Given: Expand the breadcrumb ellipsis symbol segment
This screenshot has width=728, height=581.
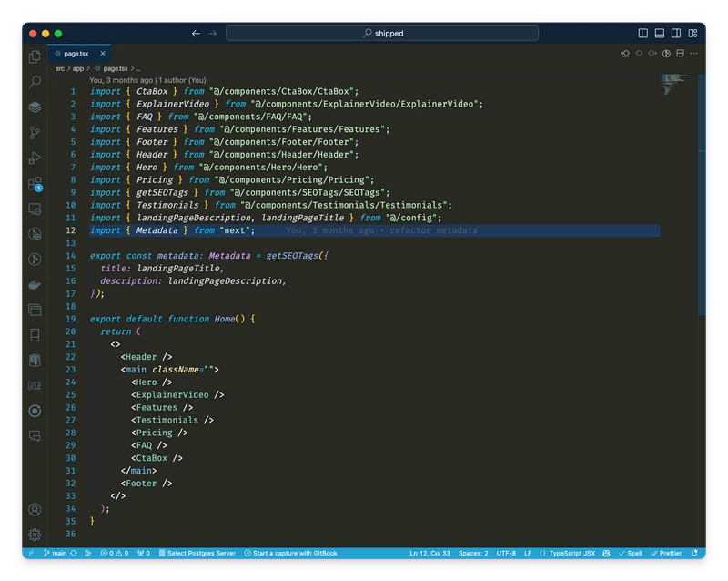Looking at the screenshot, I should [x=138, y=68].
